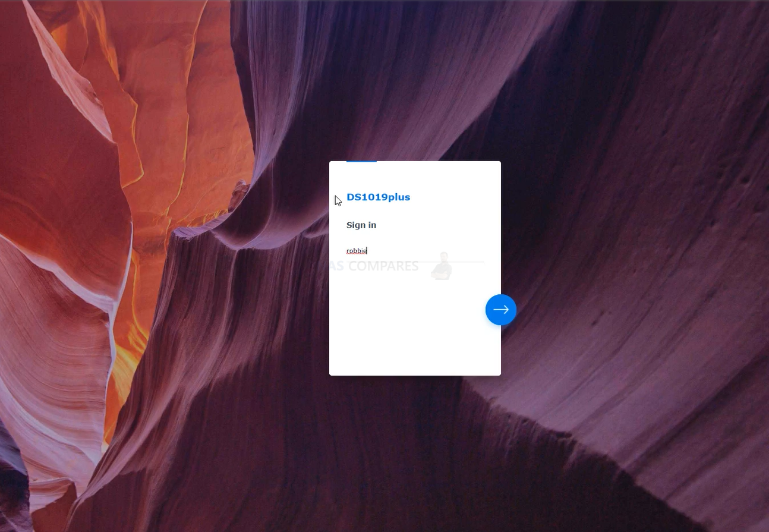Image resolution: width=769 pixels, height=532 pixels.
Task: Click the Sign in heading
Action: [361, 225]
